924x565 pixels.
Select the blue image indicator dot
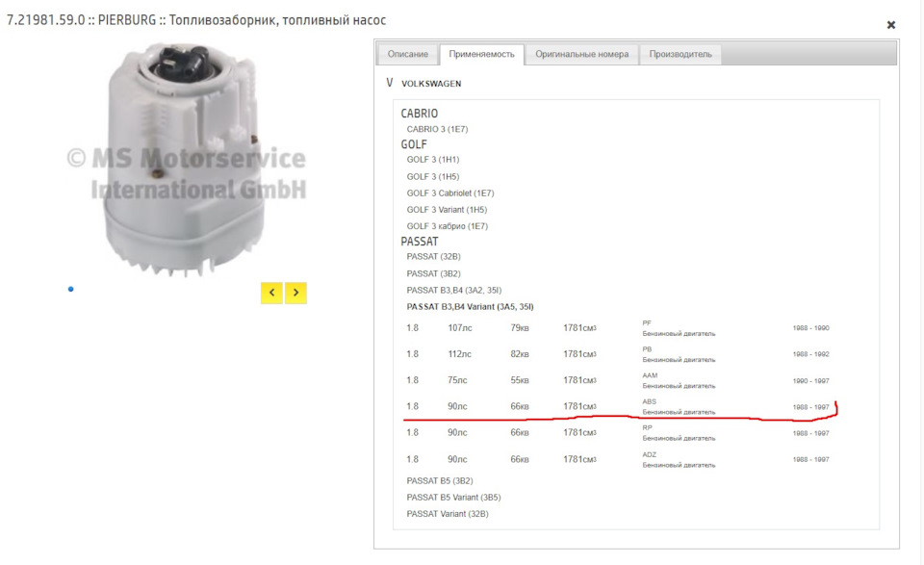pyautogui.click(x=70, y=290)
